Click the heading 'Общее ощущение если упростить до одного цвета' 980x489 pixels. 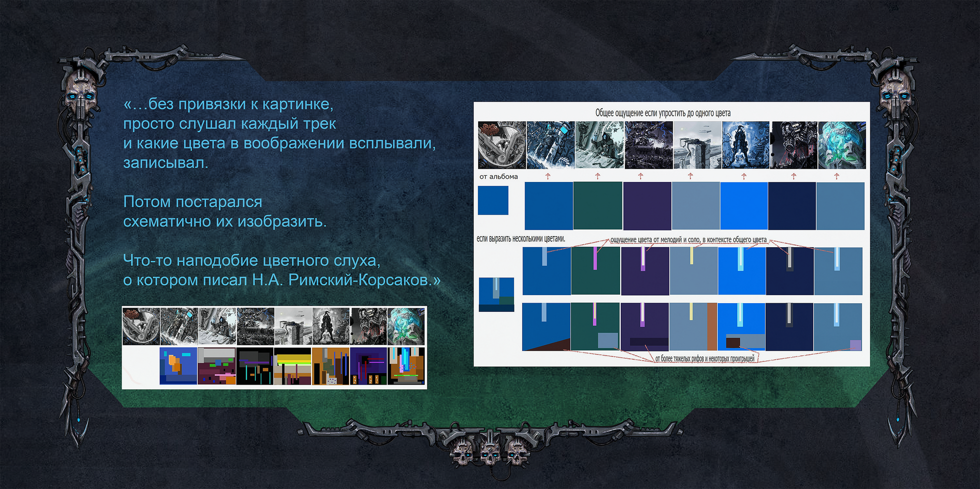pos(663,113)
